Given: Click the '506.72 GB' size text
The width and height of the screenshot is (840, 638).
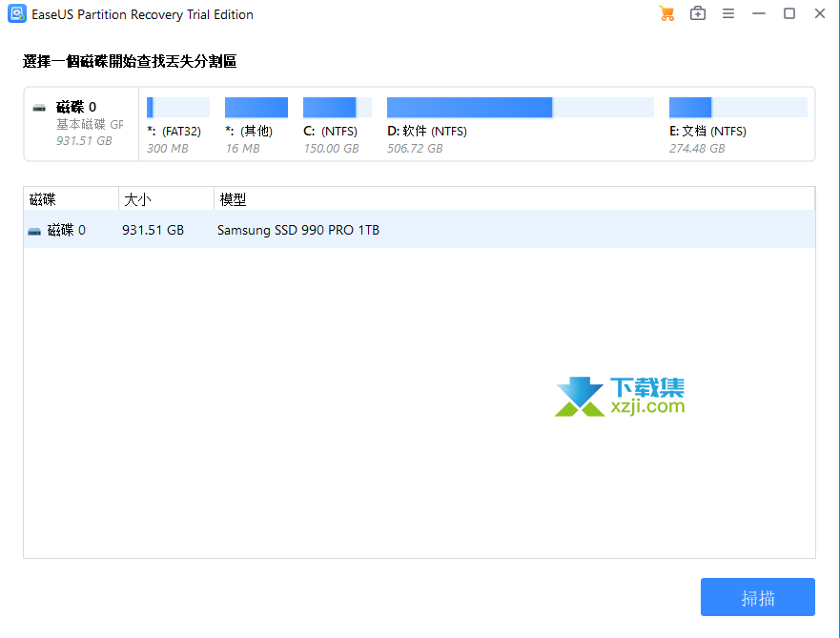Looking at the screenshot, I should (x=415, y=149).
